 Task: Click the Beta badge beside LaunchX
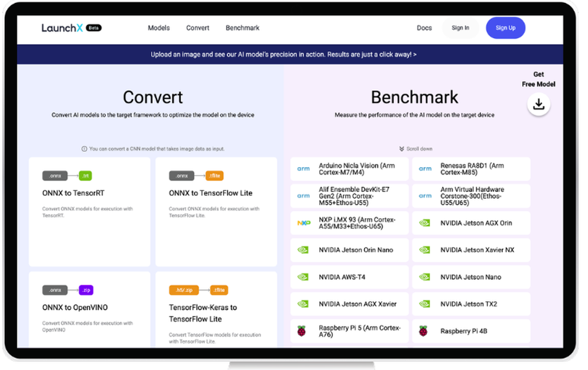point(93,28)
